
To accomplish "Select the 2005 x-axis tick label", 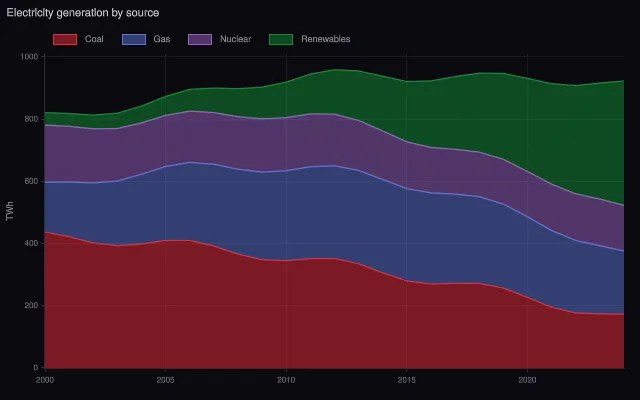I will tap(165, 380).
